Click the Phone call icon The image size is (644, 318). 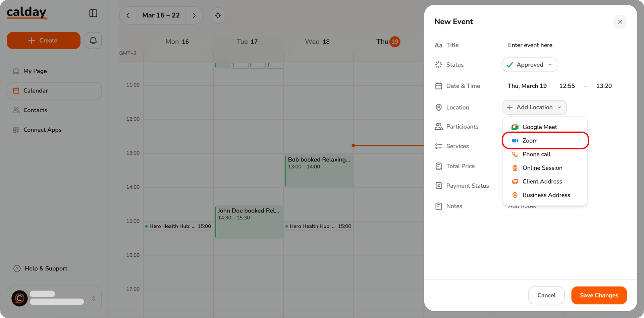(514, 154)
